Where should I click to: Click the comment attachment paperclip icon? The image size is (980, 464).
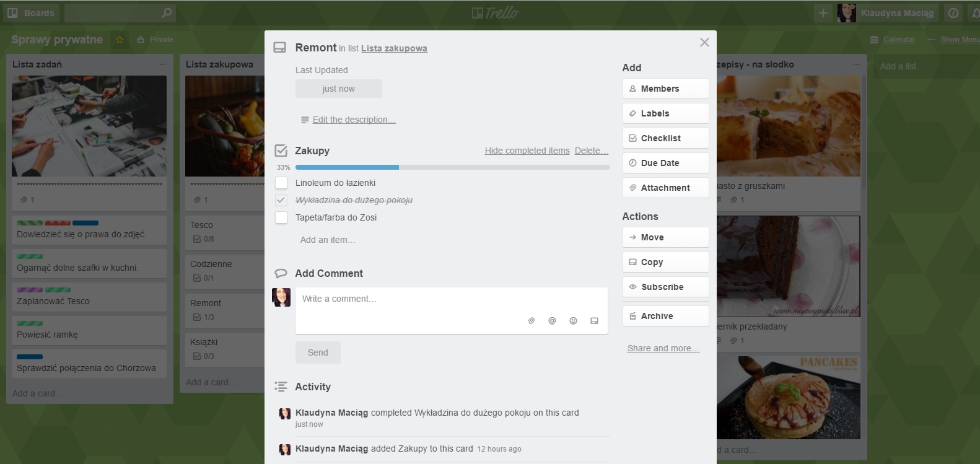coord(532,321)
